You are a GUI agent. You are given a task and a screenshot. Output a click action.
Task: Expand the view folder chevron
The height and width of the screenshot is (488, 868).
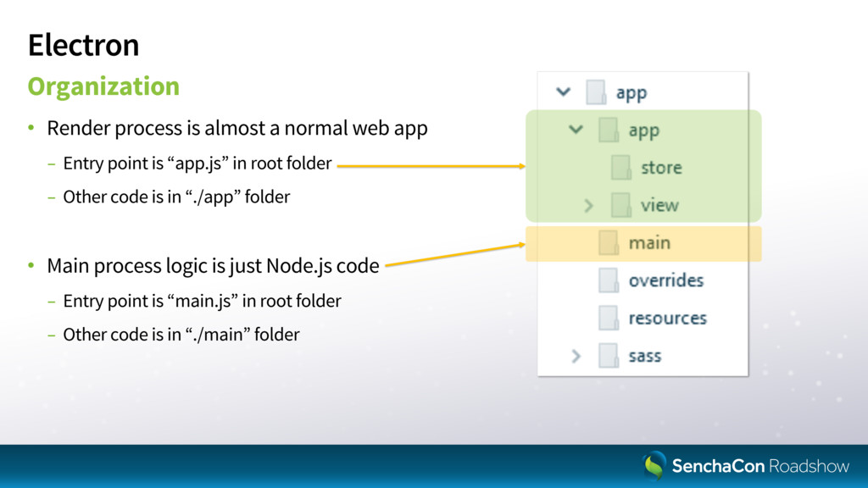pyautogui.click(x=588, y=206)
